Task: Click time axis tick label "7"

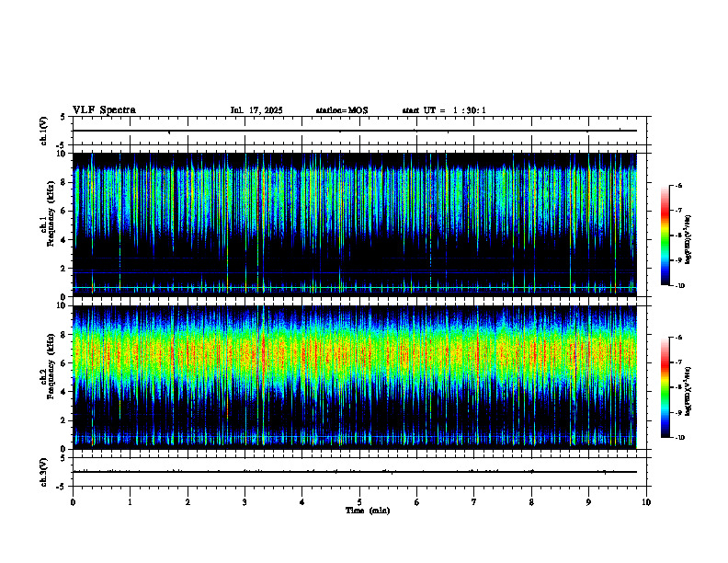Action: coord(474,502)
